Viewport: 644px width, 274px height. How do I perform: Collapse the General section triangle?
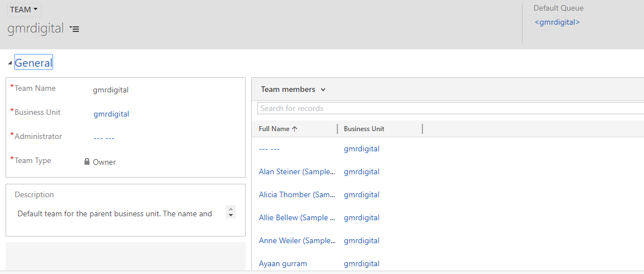click(10, 63)
